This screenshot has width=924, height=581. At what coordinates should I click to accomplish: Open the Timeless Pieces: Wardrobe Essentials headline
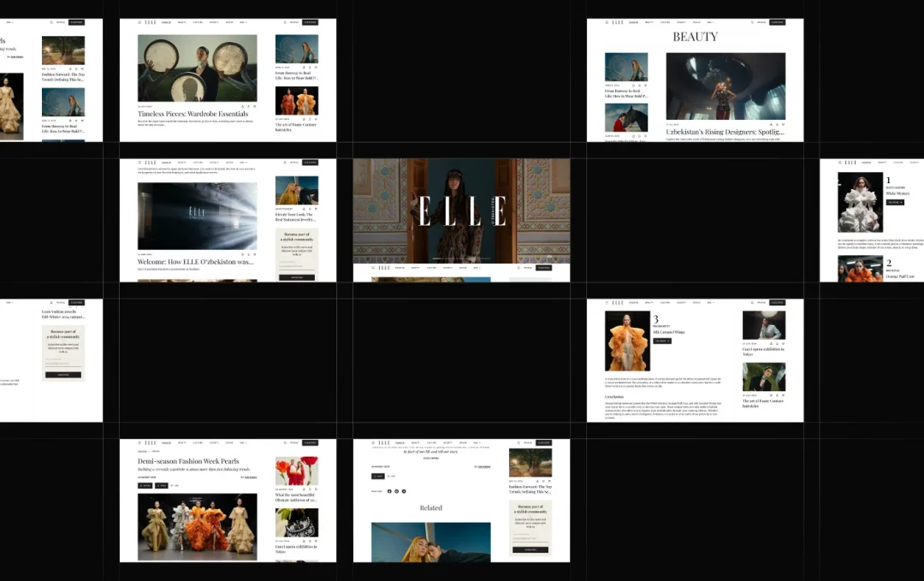pyautogui.click(x=192, y=114)
